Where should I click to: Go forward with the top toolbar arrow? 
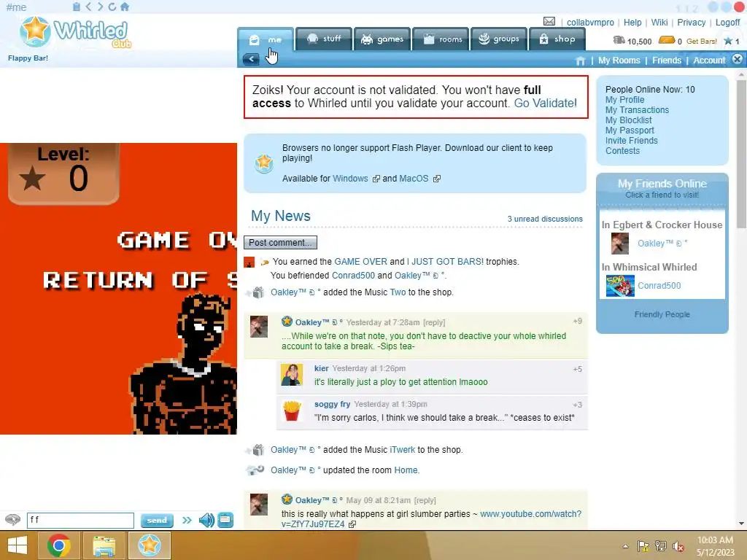coord(100,7)
